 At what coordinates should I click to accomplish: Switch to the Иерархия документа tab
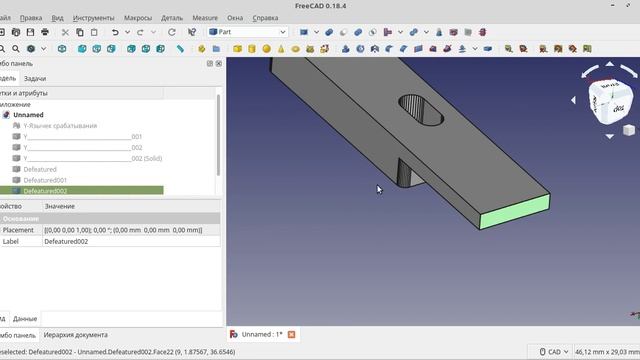[76, 335]
